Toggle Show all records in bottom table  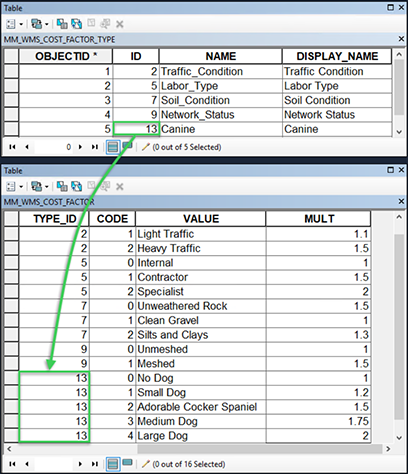click(113, 464)
